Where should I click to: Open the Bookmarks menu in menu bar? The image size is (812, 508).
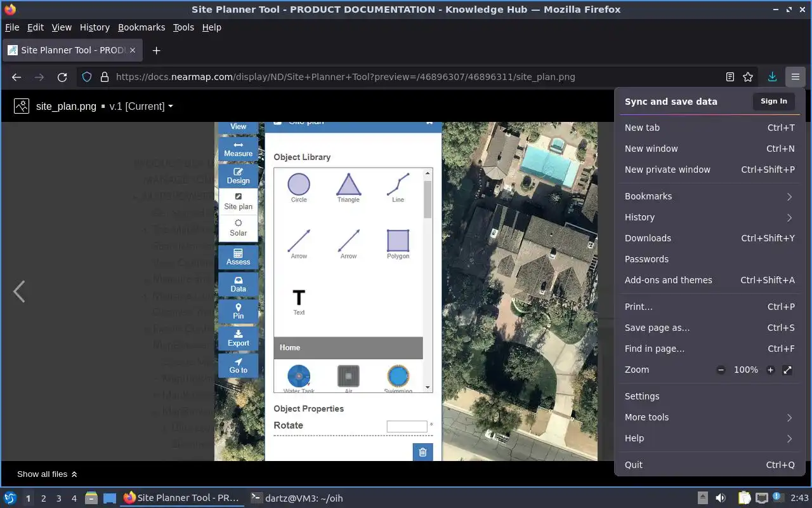[x=141, y=27]
